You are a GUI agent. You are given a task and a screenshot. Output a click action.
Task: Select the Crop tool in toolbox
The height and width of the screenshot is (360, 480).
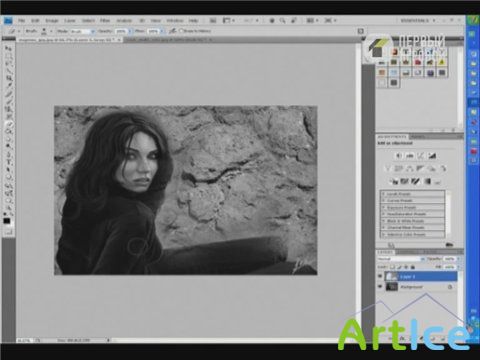pos(10,78)
